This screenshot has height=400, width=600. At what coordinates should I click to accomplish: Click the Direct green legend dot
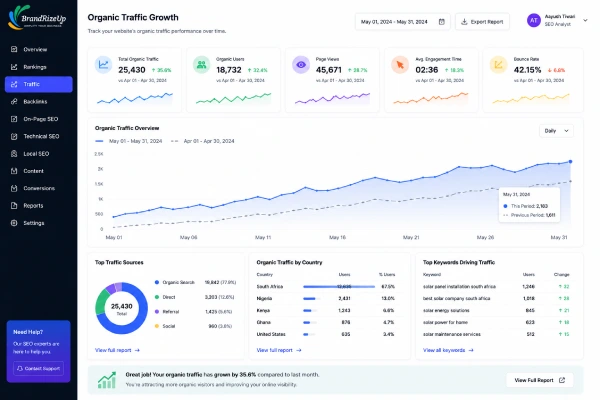click(157, 297)
